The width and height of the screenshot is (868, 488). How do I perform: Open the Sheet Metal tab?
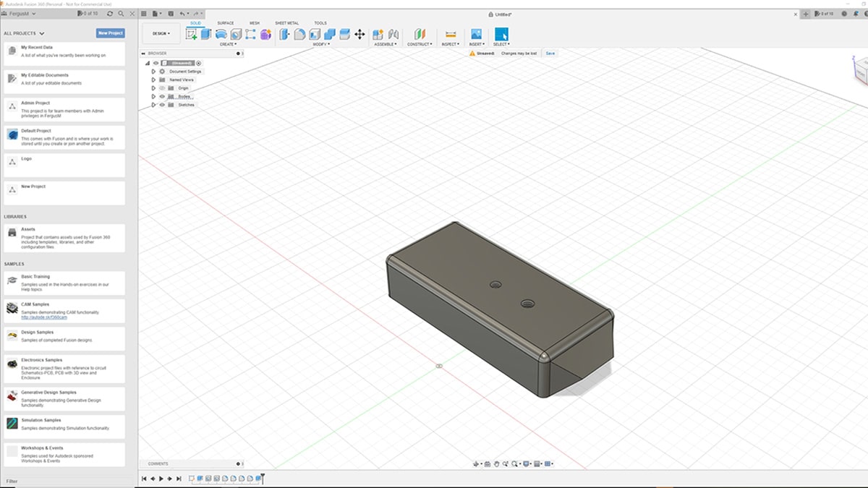point(286,23)
